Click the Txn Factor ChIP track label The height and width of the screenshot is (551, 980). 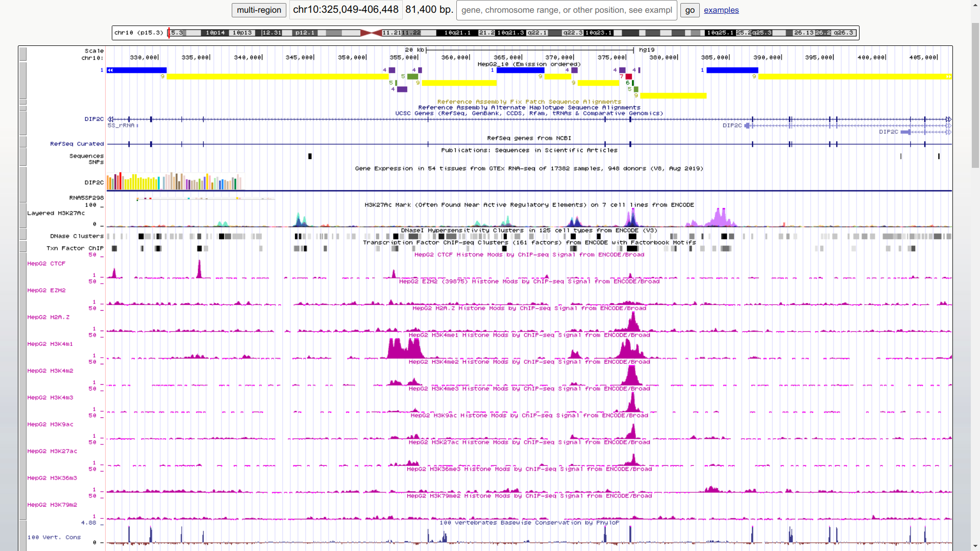75,248
